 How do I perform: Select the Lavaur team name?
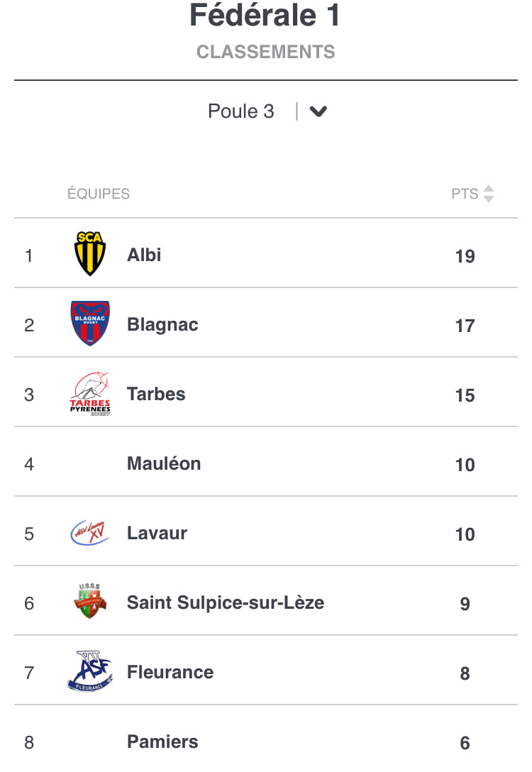point(157,533)
